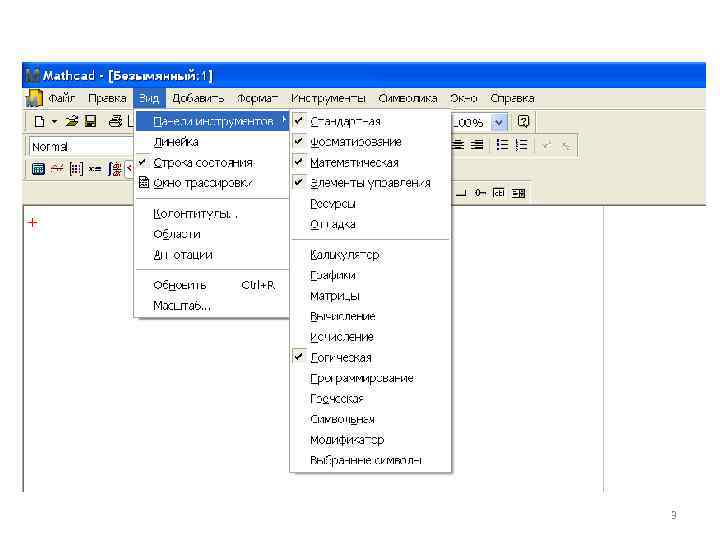Open the dropdown arrow beside New document
The width and height of the screenshot is (720, 540).
click(x=54, y=122)
